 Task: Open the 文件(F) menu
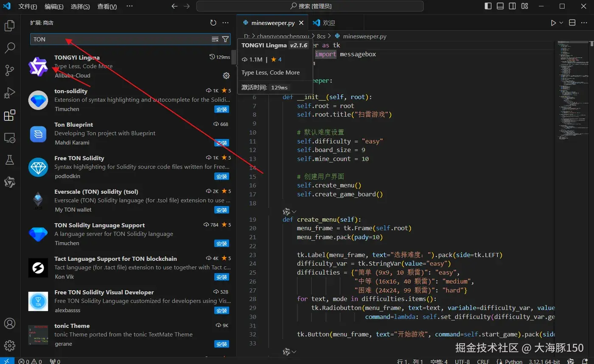click(28, 6)
